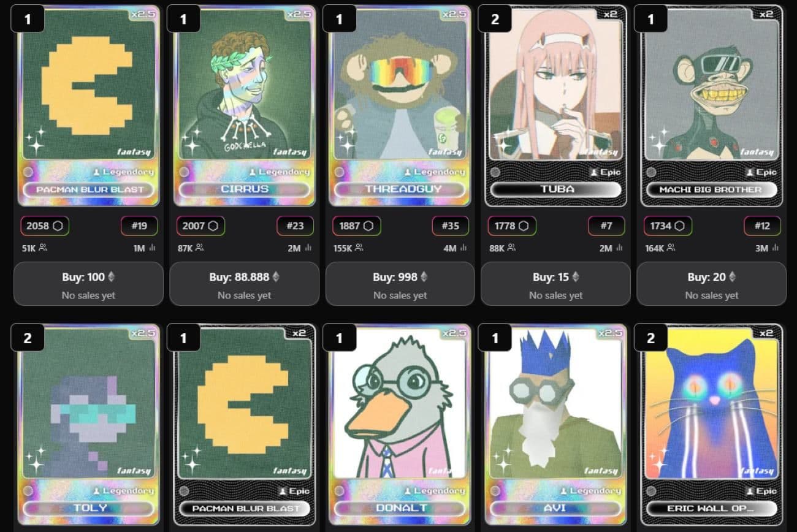Image resolution: width=797 pixels, height=532 pixels.
Task: Click the #19 rank badge
Action: point(139,226)
